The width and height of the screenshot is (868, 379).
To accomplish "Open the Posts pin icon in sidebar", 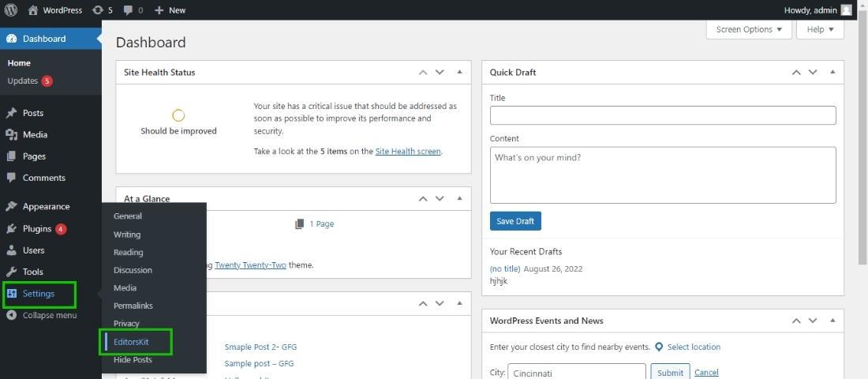I will point(11,113).
